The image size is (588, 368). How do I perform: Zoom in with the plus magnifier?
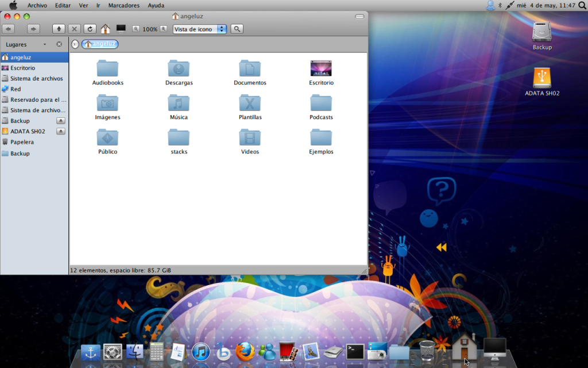[x=164, y=29]
